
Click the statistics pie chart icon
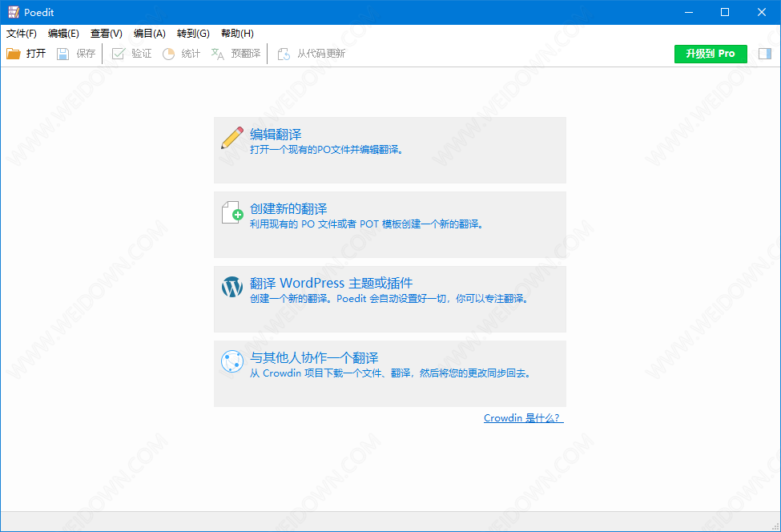point(168,54)
